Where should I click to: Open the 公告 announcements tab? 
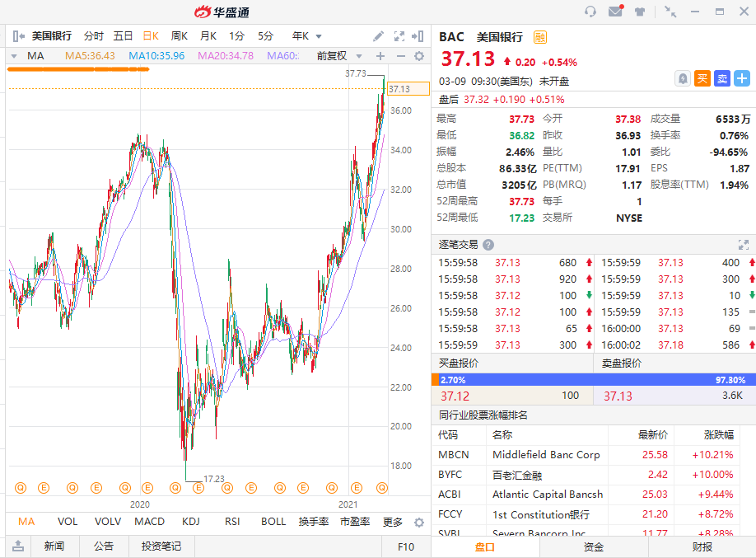[104, 546]
